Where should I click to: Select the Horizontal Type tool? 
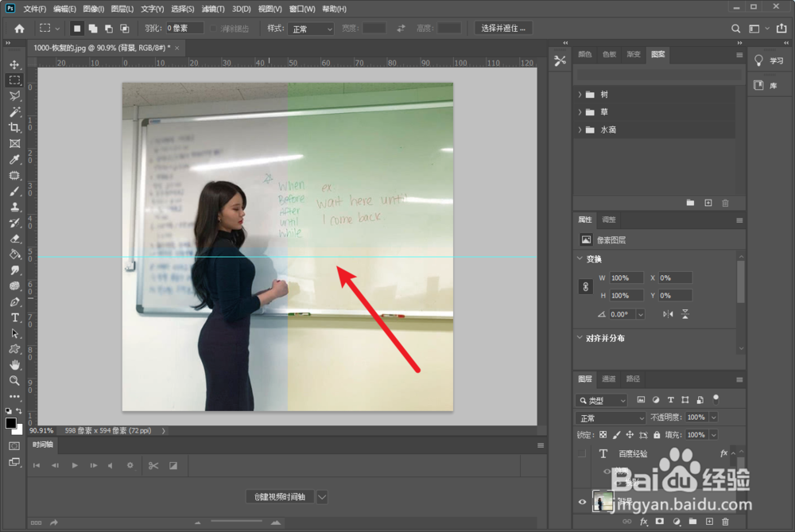click(14, 317)
